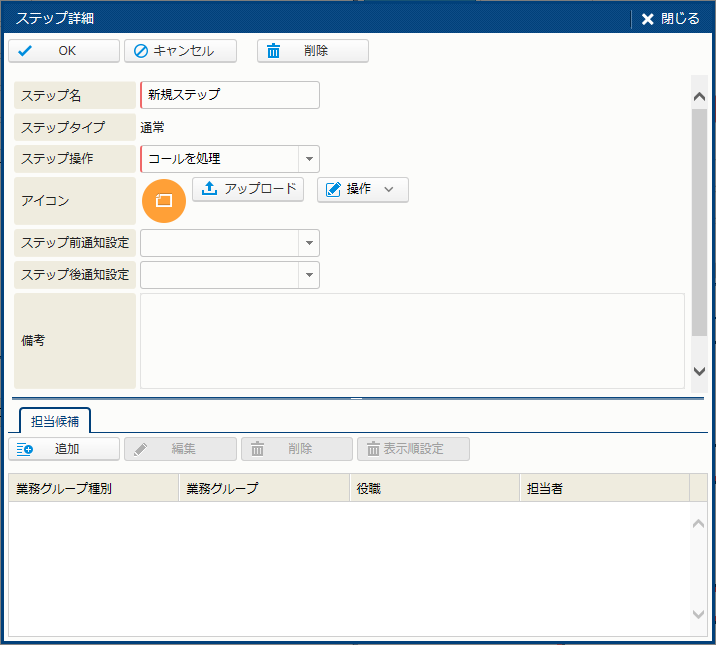The image size is (716, 645).
Task: Click the 削除 button in candidates toolbar
Action: [x=297, y=449]
